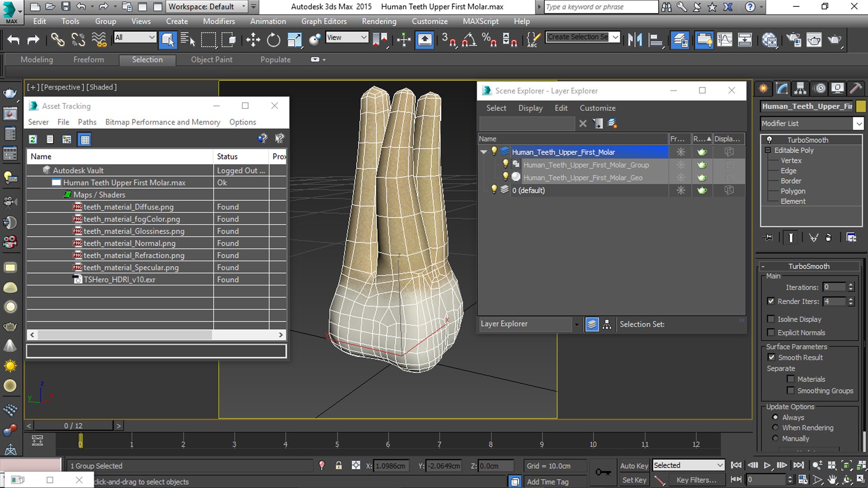The image size is (868, 488).
Task: Uncheck the Smooth Result checkbox
Action: point(771,357)
